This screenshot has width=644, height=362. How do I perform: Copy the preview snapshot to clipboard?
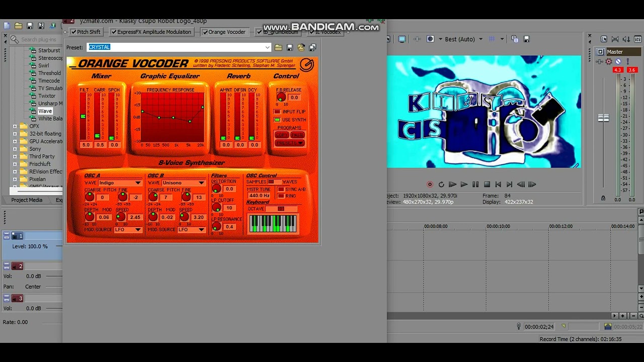(x=515, y=39)
